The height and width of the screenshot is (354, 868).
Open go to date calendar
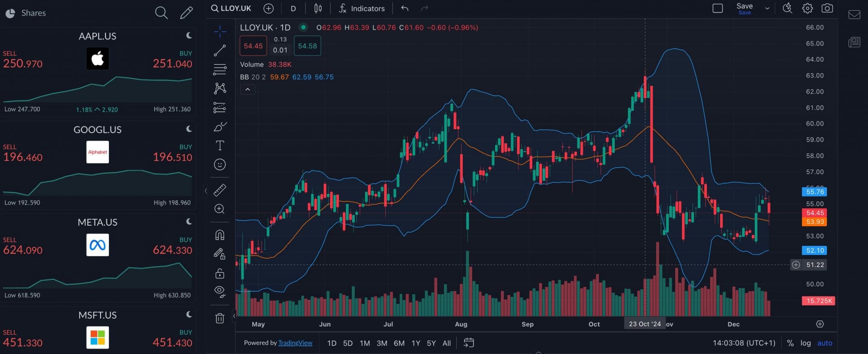point(468,343)
